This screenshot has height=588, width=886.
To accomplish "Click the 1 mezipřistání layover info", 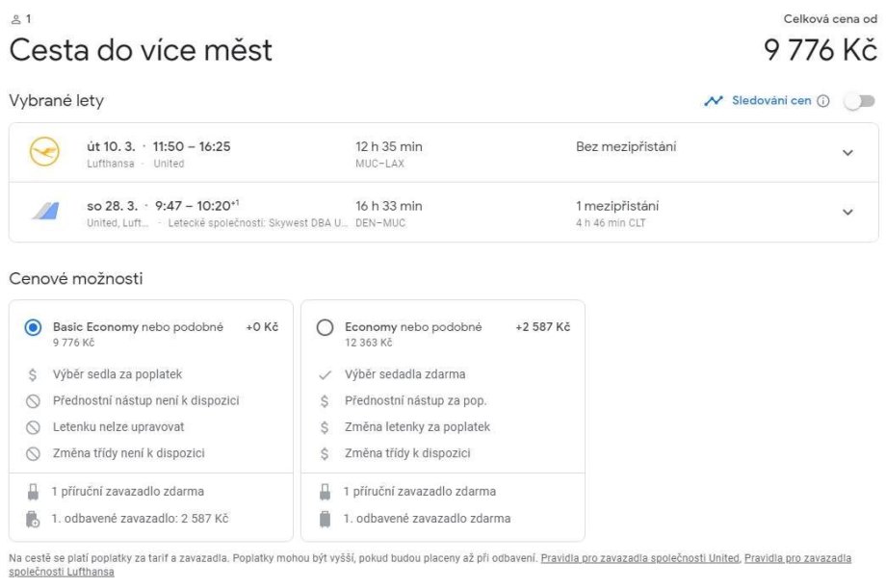I will point(617,206).
